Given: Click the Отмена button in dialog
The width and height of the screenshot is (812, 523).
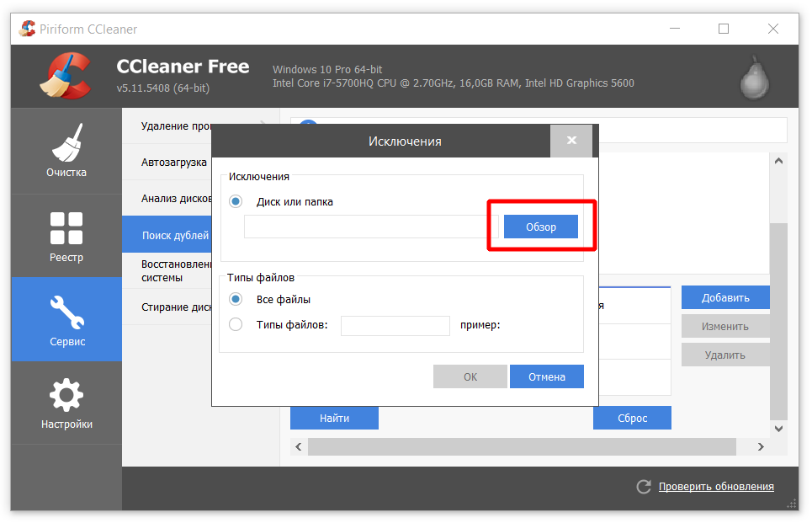Looking at the screenshot, I should click(x=546, y=376).
